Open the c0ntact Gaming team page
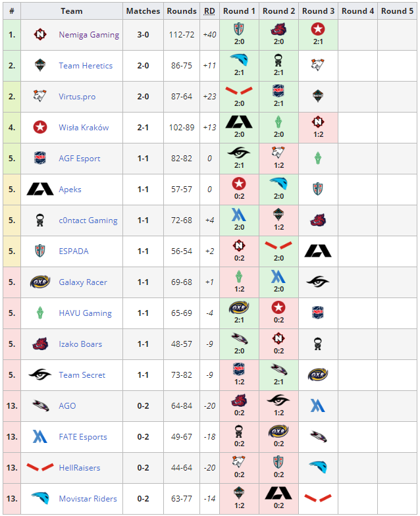 tap(88, 220)
